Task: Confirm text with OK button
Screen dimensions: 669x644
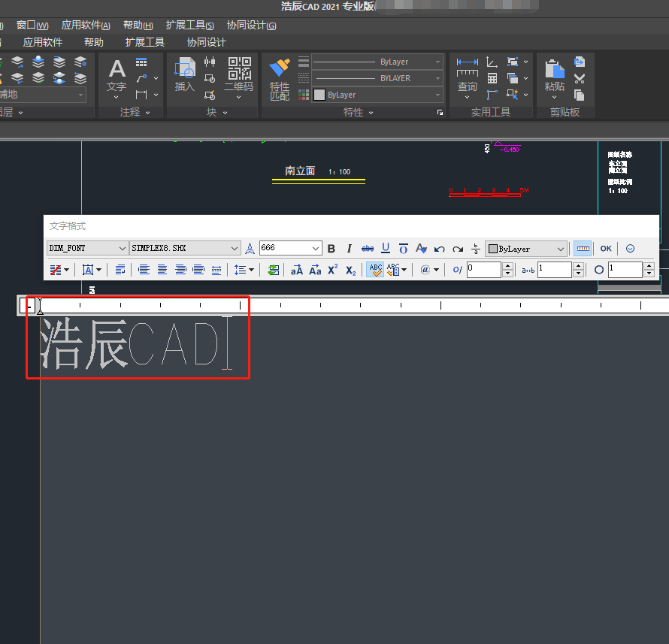Action: coord(606,249)
